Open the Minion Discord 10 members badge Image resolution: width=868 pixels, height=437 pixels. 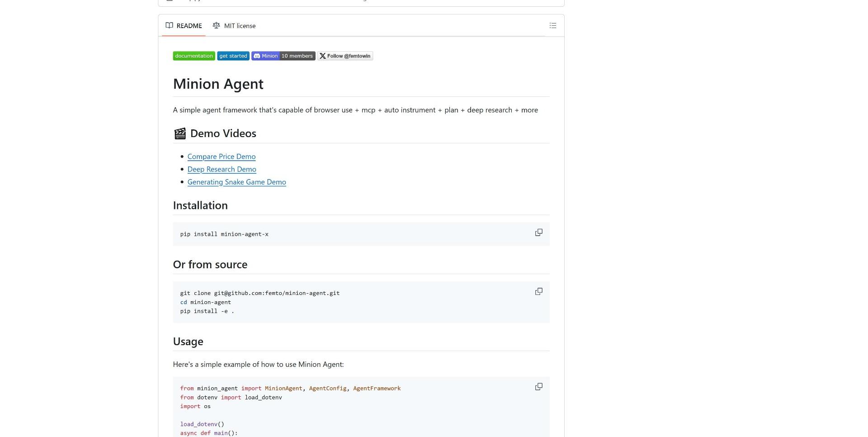point(283,56)
